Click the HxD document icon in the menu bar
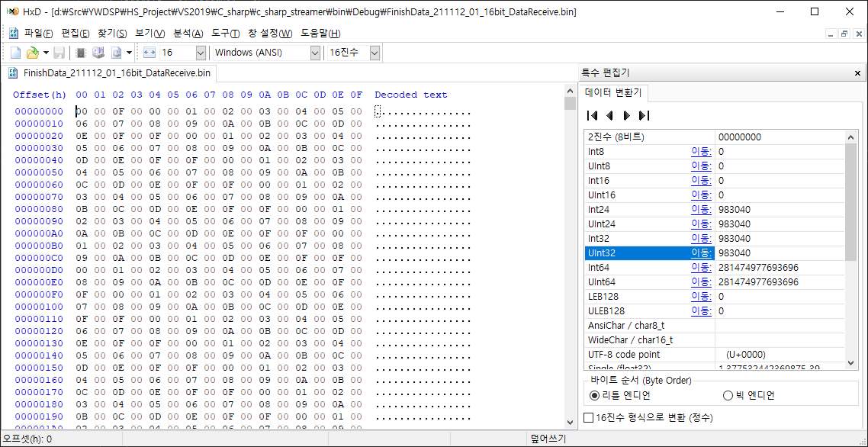Image resolution: width=868 pixels, height=447 pixels. click(x=14, y=34)
